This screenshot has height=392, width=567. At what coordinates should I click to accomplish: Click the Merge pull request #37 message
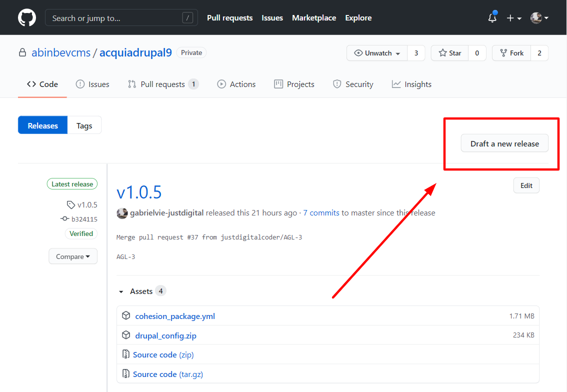(x=209, y=237)
